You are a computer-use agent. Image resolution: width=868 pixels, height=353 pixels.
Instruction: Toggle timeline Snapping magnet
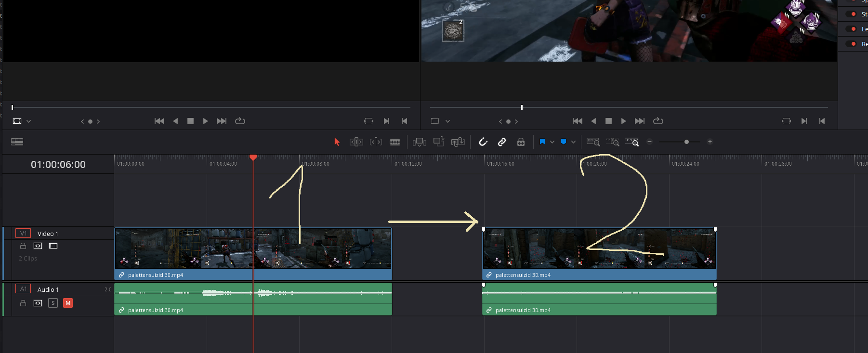(483, 142)
